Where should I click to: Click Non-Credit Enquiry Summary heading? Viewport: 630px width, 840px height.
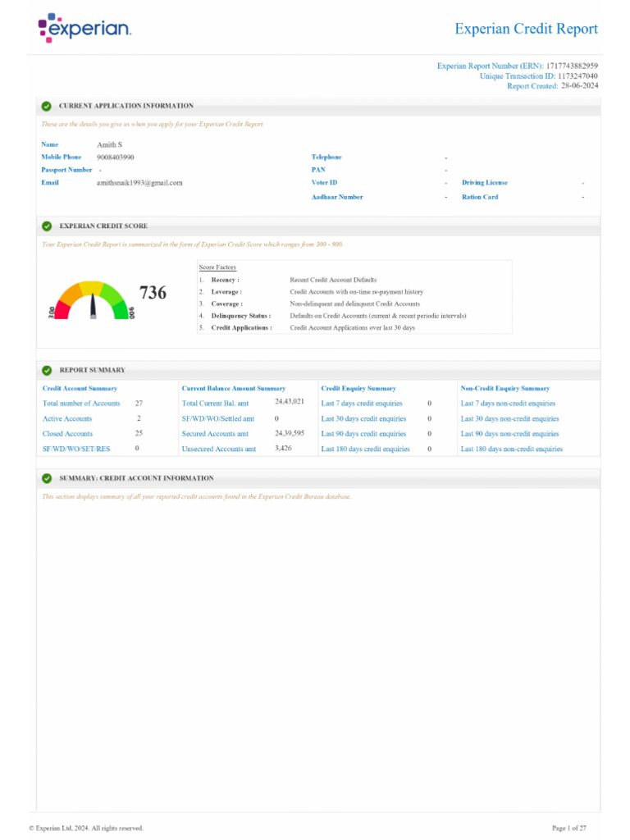point(505,388)
